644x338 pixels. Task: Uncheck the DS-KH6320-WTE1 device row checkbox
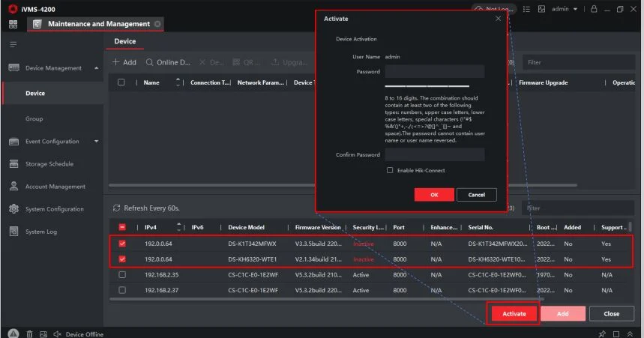122,259
